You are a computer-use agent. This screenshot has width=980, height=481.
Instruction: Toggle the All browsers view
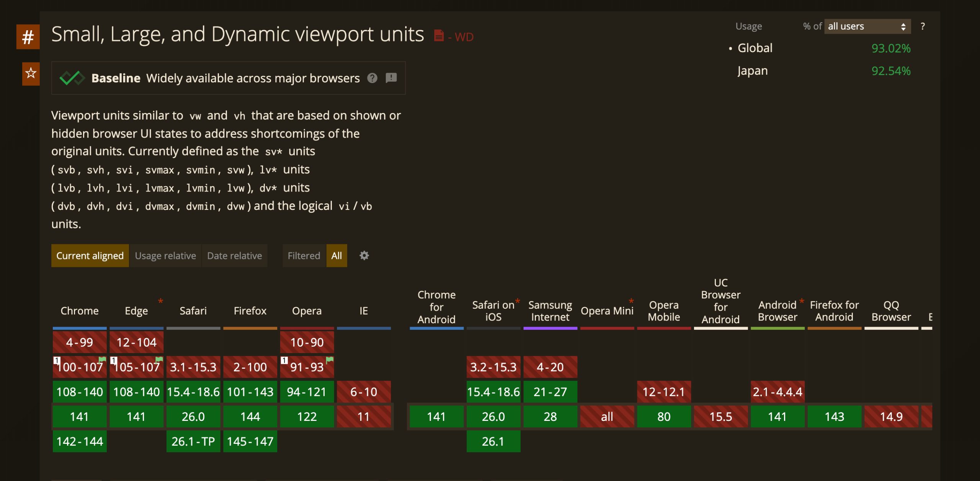click(336, 256)
